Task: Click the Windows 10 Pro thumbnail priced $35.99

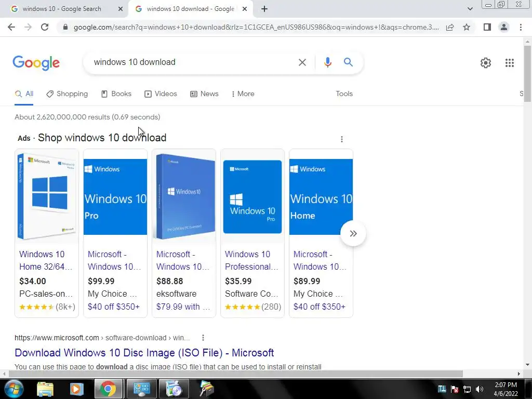Action: [252, 197]
